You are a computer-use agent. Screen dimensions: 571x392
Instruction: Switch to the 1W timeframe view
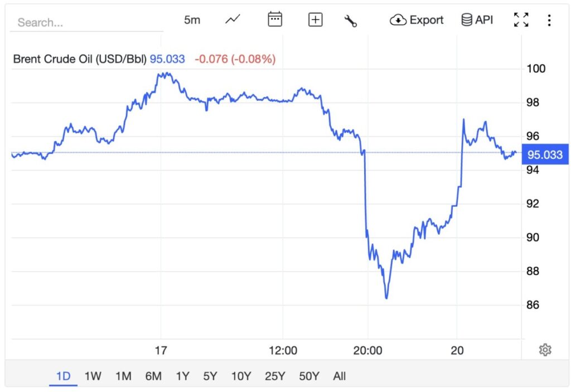pyautogui.click(x=93, y=376)
